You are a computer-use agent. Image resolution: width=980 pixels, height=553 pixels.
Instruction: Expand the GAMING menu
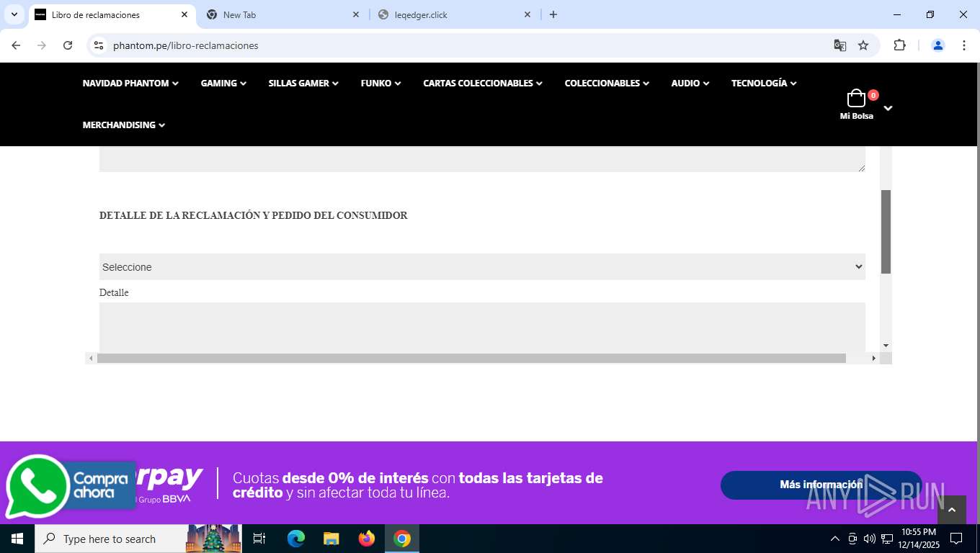pos(223,84)
